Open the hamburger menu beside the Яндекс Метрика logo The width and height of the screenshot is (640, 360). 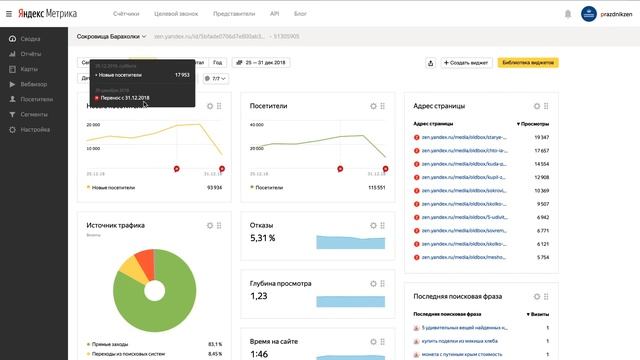(9, 14)
